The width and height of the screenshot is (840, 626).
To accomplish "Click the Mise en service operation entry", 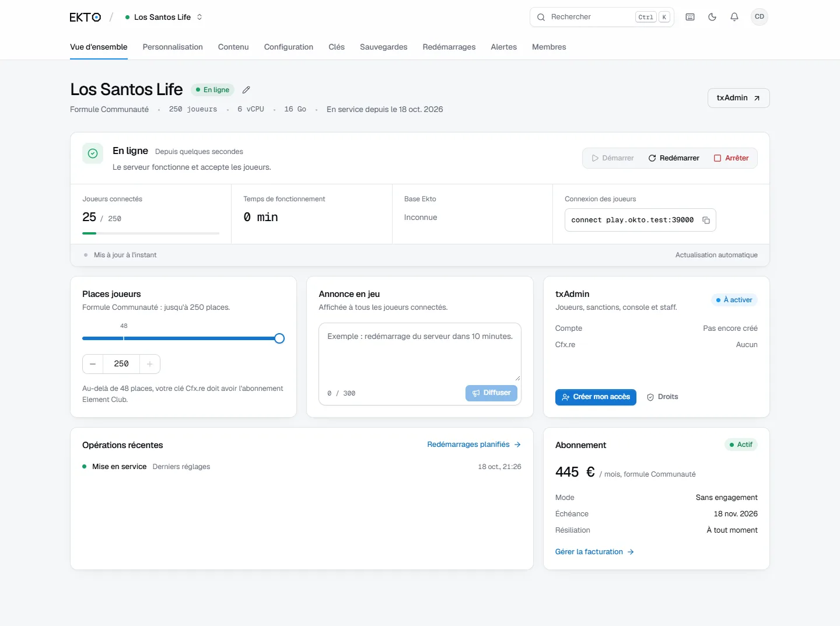I will pos(302,467).
